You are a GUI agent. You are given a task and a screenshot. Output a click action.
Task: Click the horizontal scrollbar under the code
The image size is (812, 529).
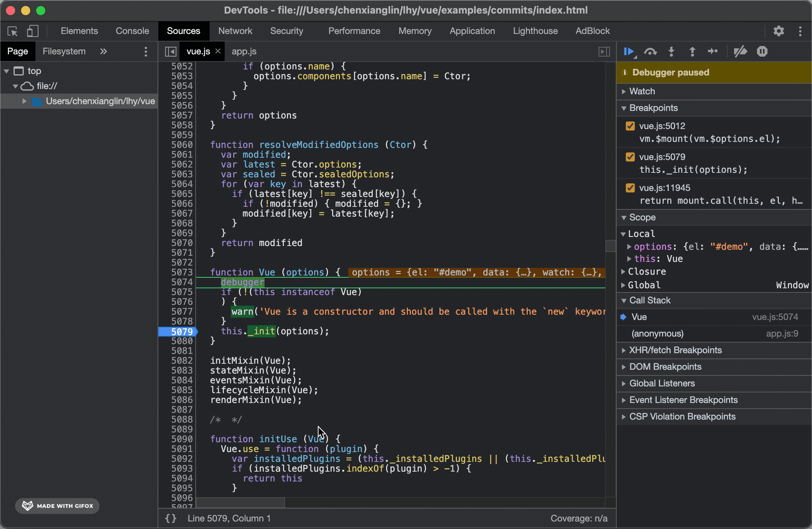pyautogui.click(x=241, y=502)
